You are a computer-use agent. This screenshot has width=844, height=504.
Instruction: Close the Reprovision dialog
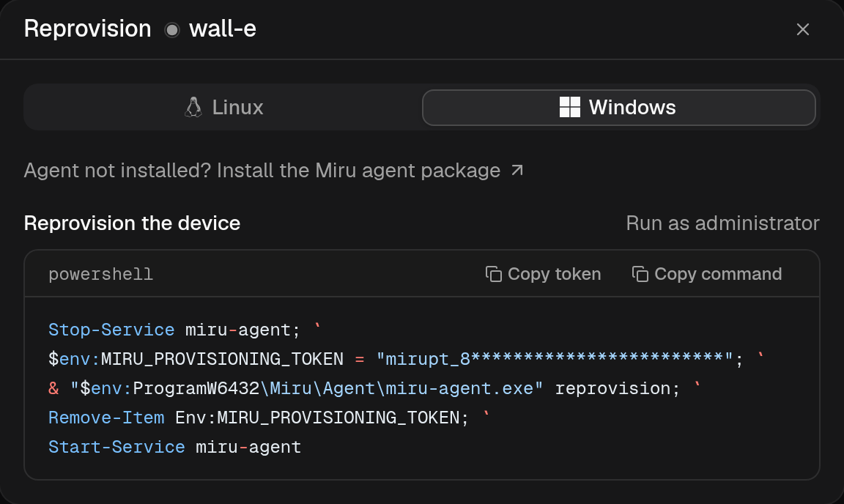(802, 29)
